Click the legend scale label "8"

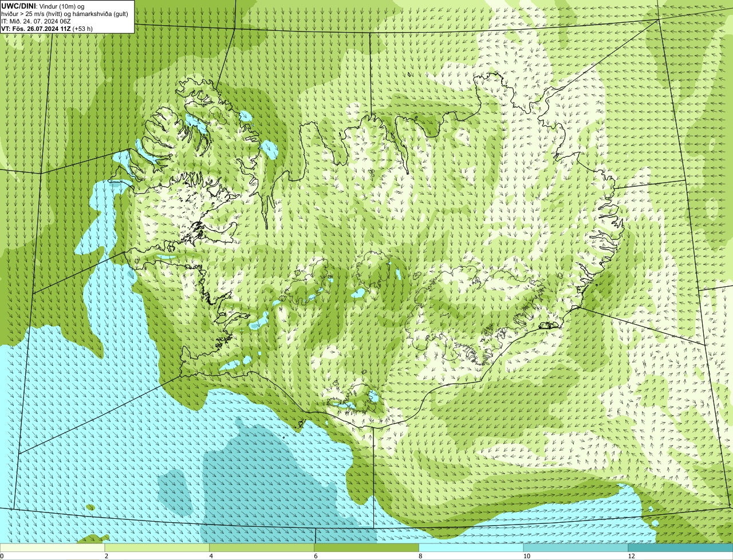pos(420,556)
